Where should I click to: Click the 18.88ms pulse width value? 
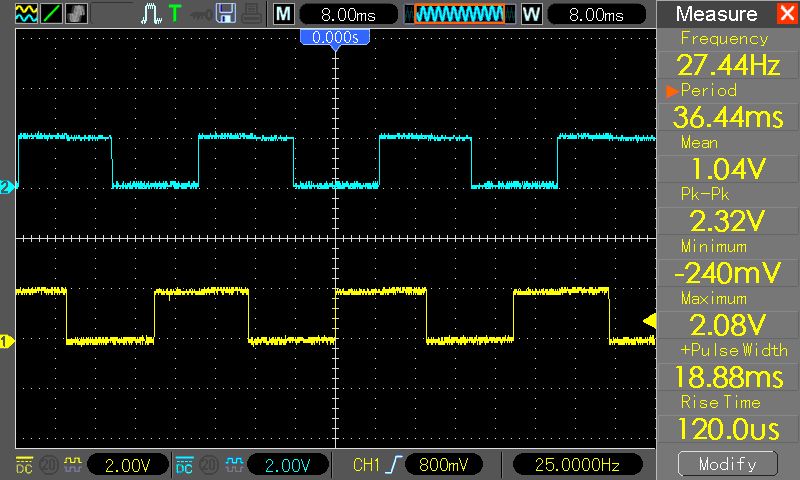pos(729,377)
